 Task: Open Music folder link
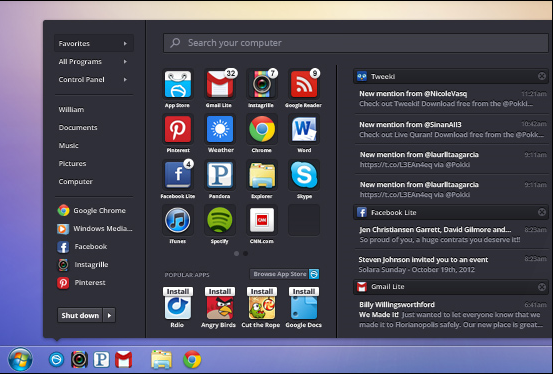click(68, 145)
